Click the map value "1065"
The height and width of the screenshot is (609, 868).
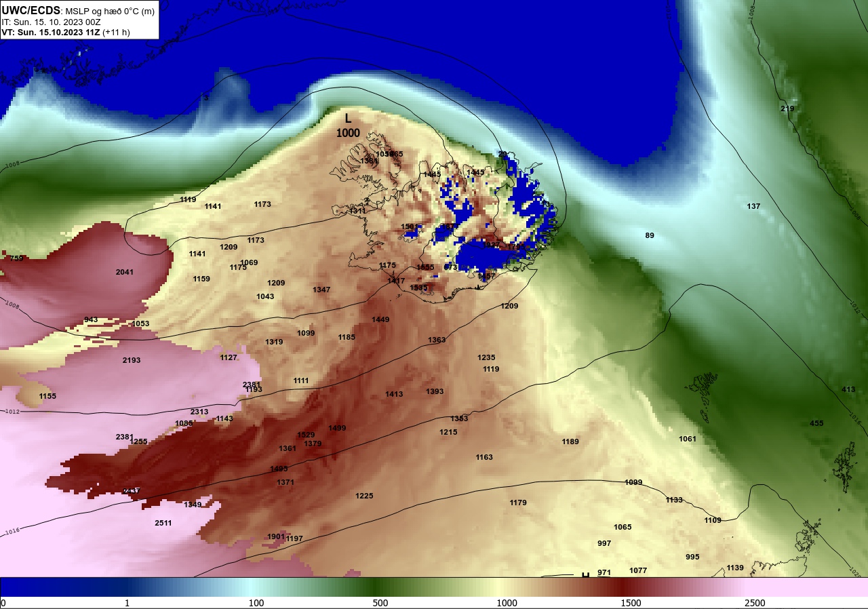(623, 527)
